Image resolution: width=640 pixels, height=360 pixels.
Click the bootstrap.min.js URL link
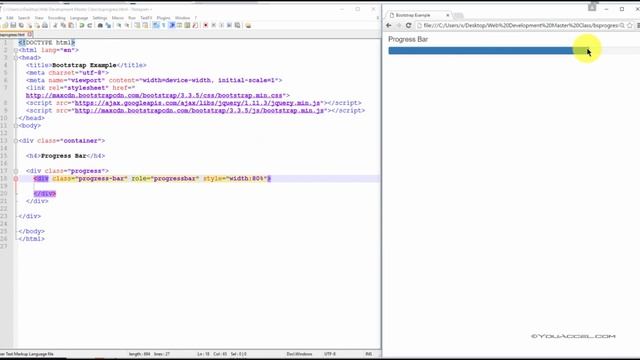(199, 111)
